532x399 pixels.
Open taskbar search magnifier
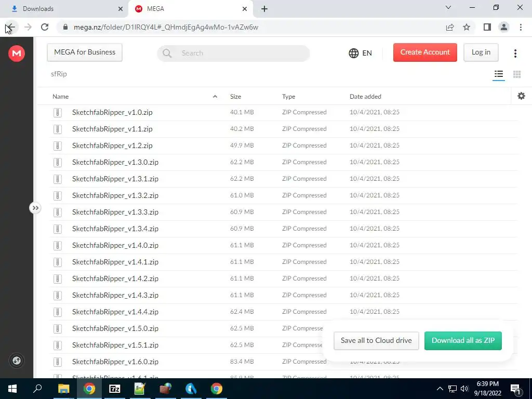tap(37, 388)
